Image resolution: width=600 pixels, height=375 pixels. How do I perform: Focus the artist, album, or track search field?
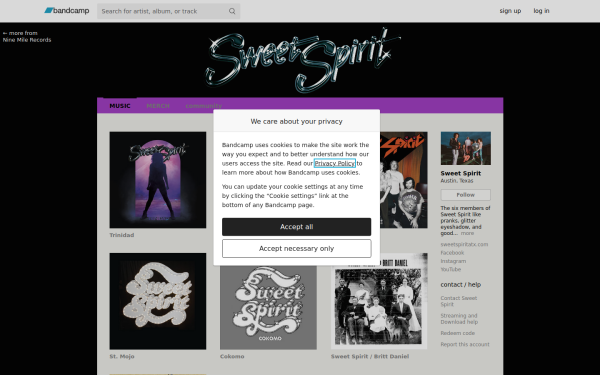click(168, 11)
